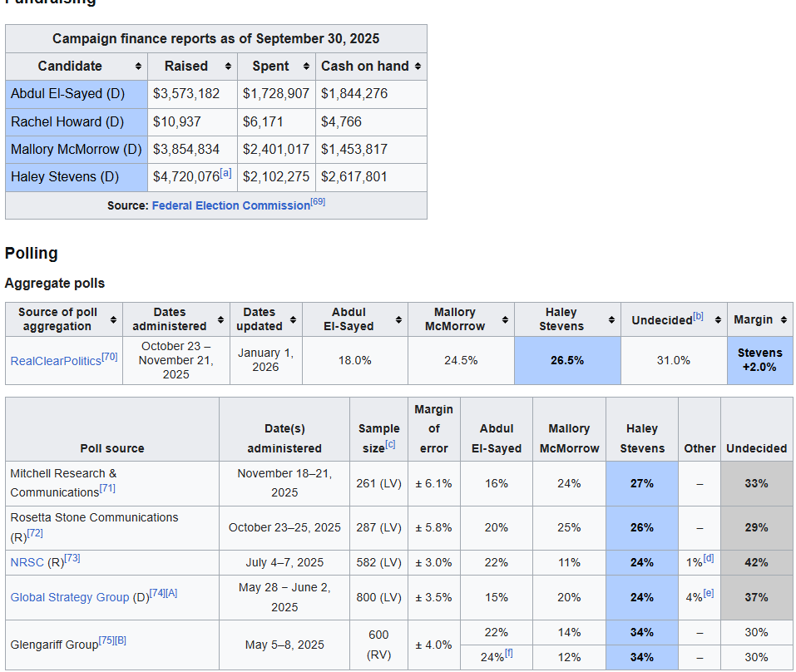Open footnote c beside Sample size

click(390, 444)
